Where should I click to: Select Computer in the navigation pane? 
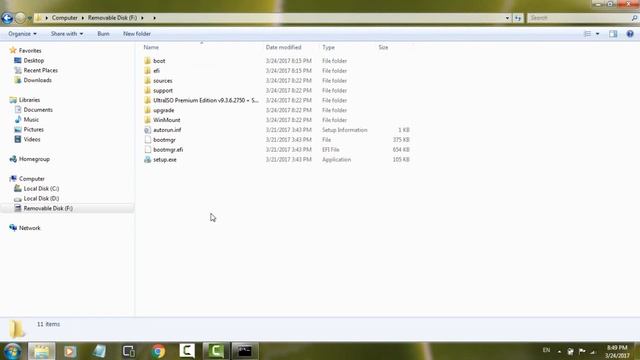32,179
